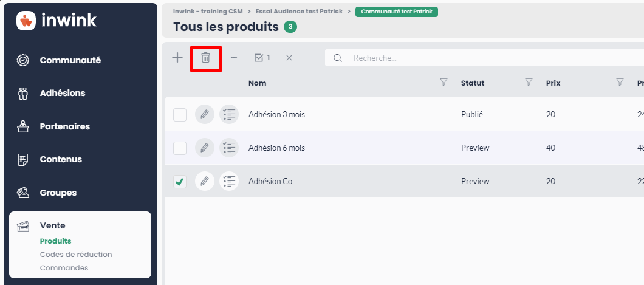
Task: Open Codes de réduction link
Action: pyautogui.click(x=76, y=255)
